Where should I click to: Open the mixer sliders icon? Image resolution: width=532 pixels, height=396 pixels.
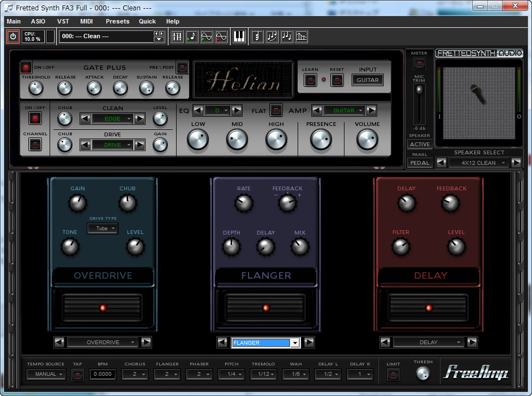tap(177, 37)
